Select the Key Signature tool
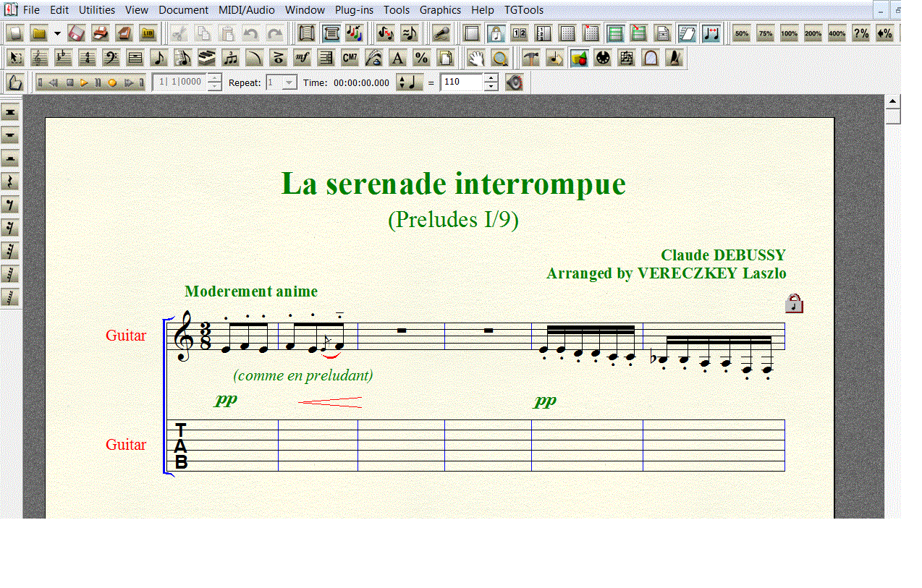 (x=64, y=59)
